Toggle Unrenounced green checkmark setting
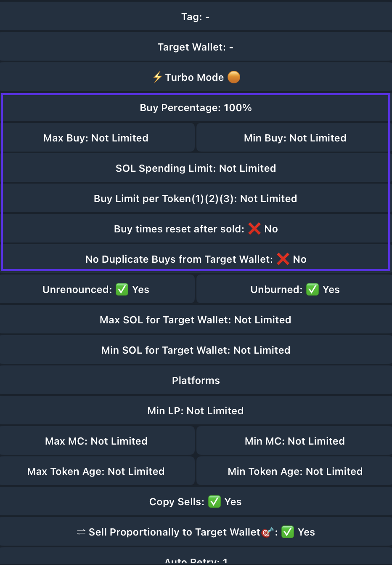Image resolution: width=392 pixels, height=565 pixels. point(122,289)
